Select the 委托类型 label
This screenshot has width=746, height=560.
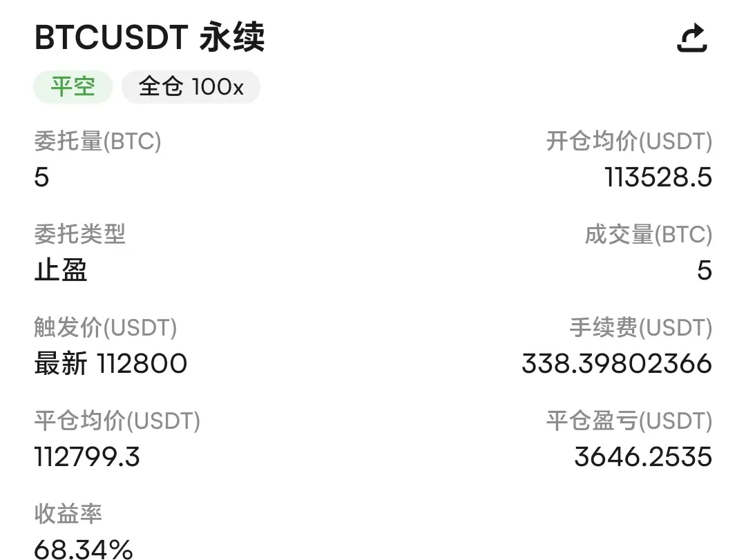80,234
